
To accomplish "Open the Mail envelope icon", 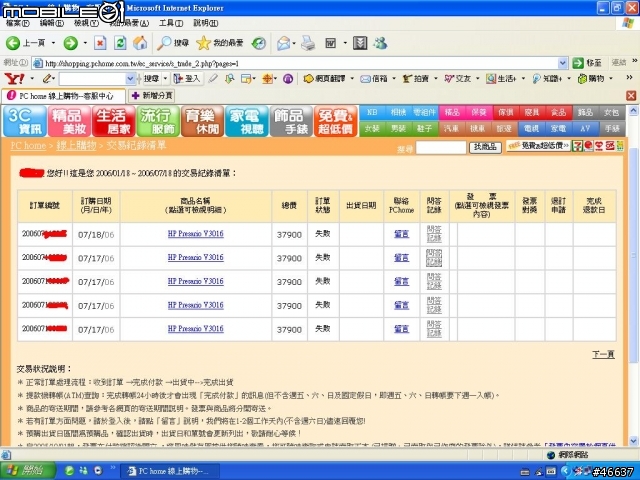I will 283,43.
